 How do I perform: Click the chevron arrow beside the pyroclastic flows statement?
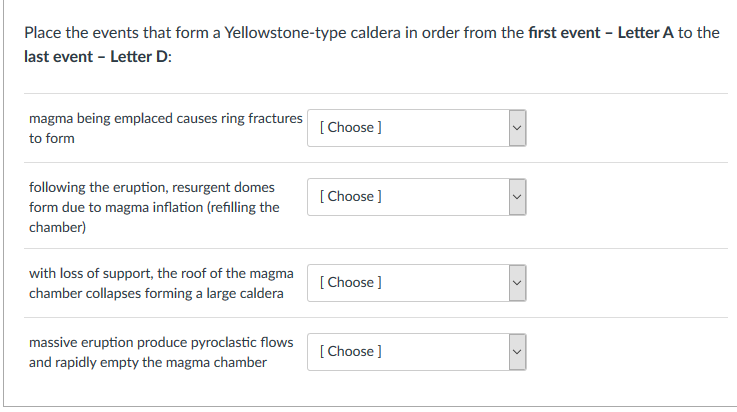[x=516, y=351]
